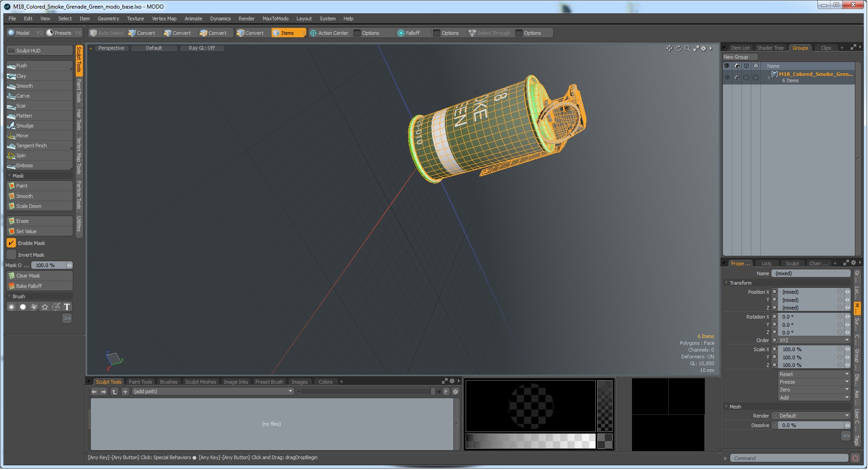Open the Freeze dropdown
Screen dimensions: 868x470
coord(814,382)
